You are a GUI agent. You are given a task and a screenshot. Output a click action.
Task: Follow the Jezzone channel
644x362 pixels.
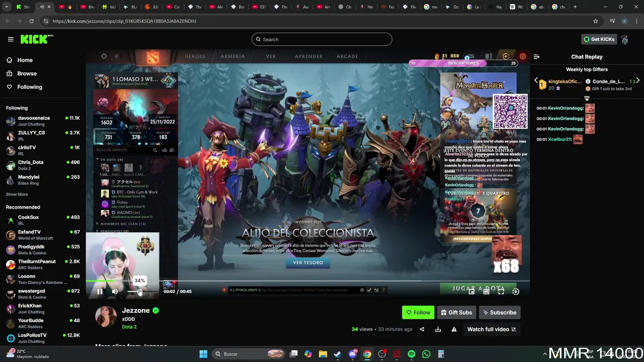pyautogui.click(x=418, y=312)
